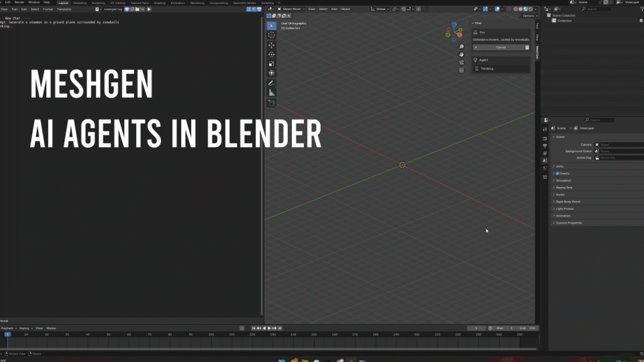Click the zoom magnifier icon in viewport
Image resolution: width=644 pixels, height=362 pixels.
(462, 47)
